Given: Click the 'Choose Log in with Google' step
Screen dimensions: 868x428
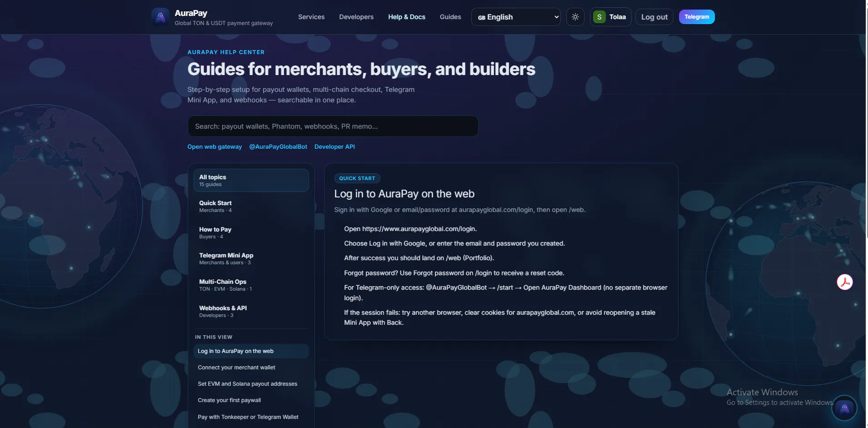Looking at the screenshot, I should [454, 243].
